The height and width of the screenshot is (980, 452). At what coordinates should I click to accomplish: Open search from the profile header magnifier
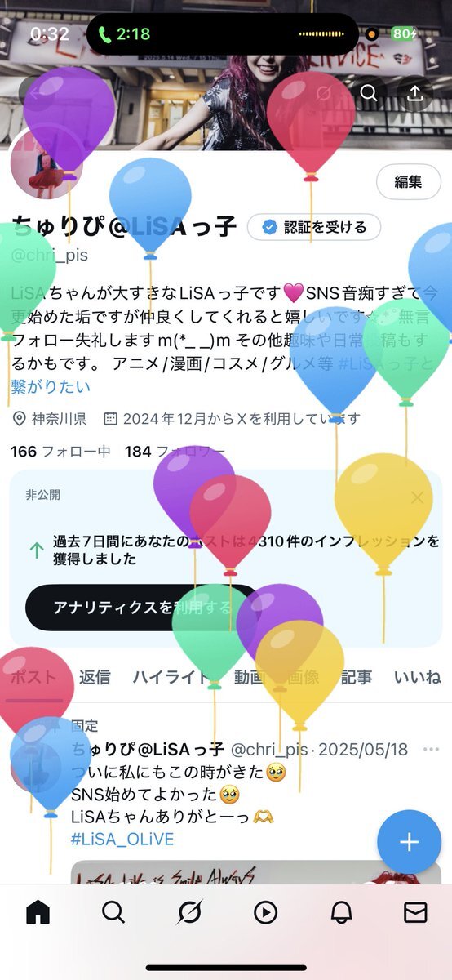[369, 92]
